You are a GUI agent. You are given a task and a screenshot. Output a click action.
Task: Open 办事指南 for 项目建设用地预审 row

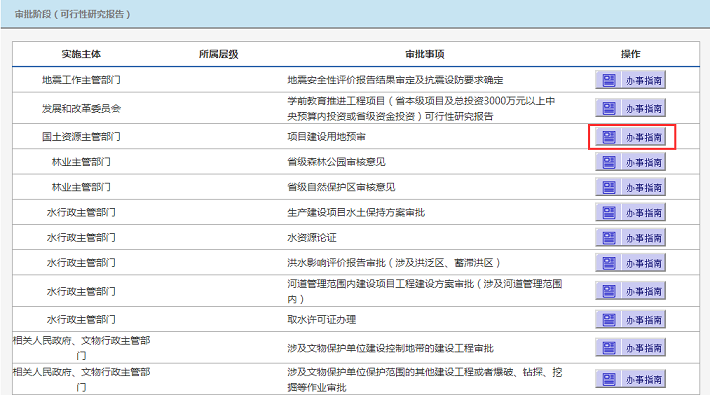tap(630, 137)
